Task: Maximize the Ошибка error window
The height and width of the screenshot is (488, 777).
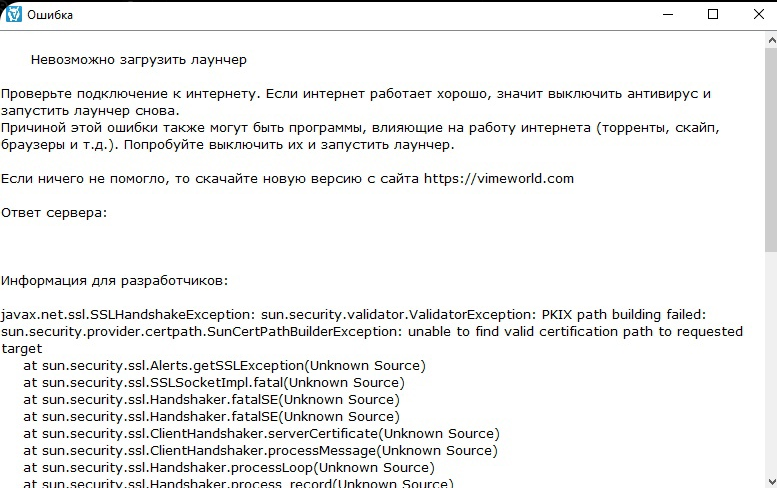Action: pos(713,14)
